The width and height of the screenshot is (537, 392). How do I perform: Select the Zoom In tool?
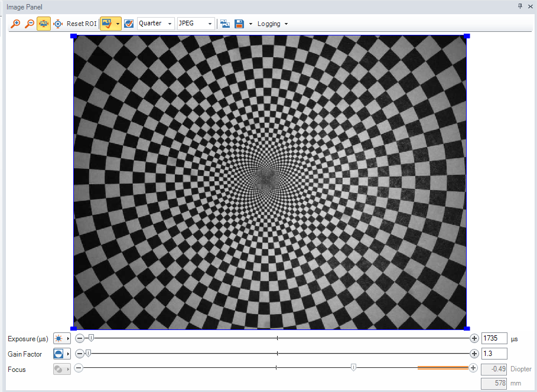tap(15, 24)
